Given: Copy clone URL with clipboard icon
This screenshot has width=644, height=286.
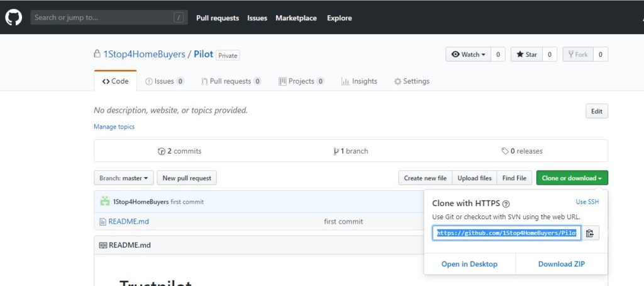Looking at the screenshot, I should coord(590,233).
